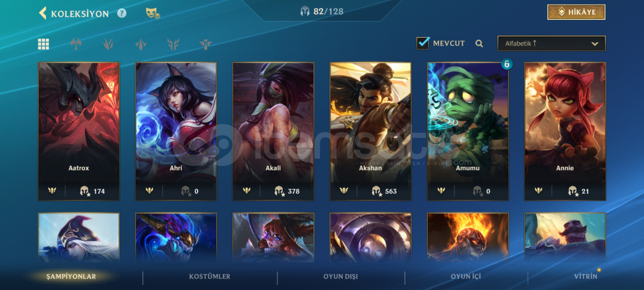
Task: Open the Vitrin tab
Action: tap(586, 277)
